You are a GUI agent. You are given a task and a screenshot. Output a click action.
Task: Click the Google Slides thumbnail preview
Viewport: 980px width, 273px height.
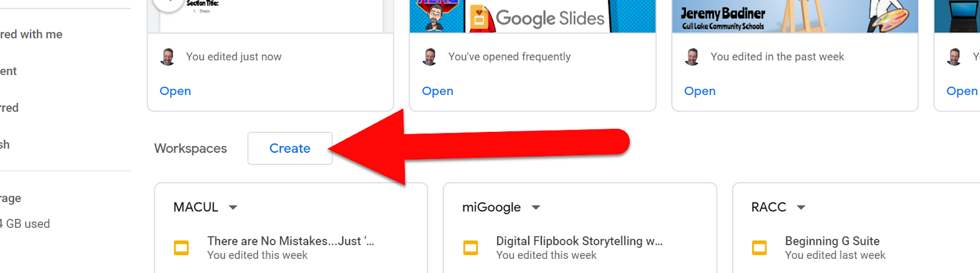(x=532, y=16)
